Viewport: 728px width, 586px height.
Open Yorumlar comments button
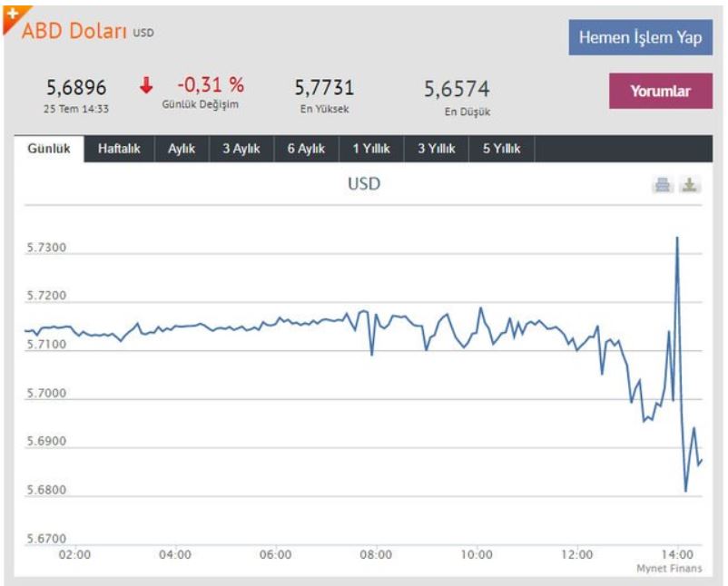pos(660,91)
